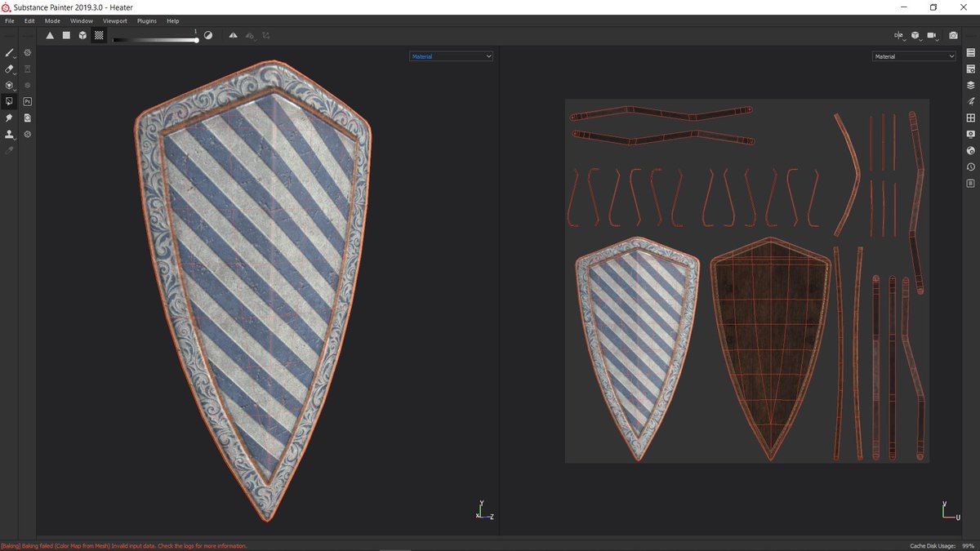The image size is (980, 551).
Task: Open the Mode menu
Action: coord(52,20)
